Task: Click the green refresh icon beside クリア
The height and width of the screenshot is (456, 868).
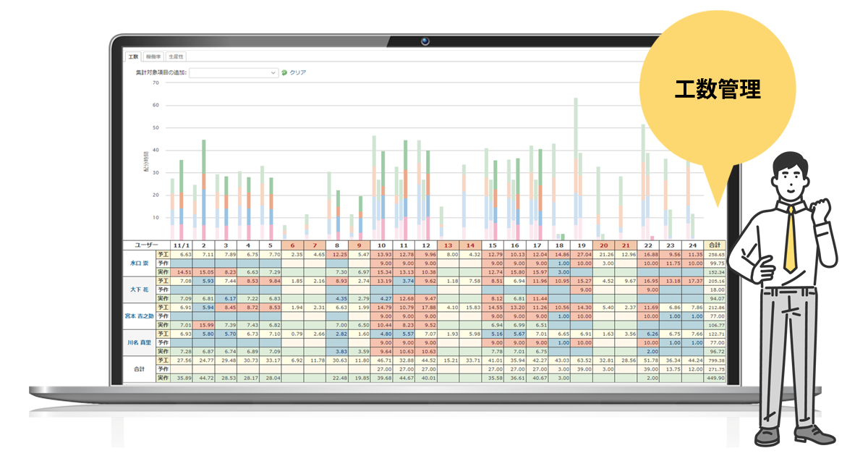Action: tap(284, 72)
